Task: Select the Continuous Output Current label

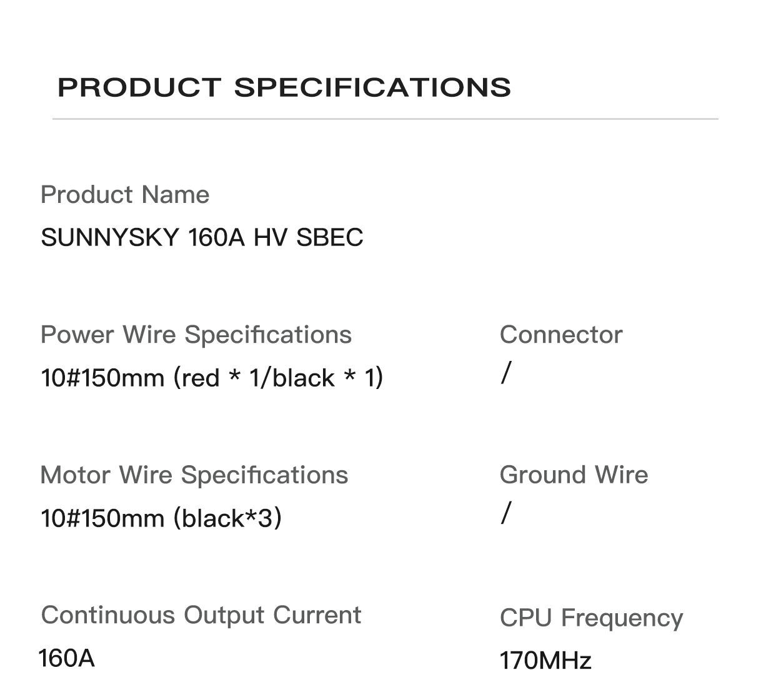Action: point(201,615)
